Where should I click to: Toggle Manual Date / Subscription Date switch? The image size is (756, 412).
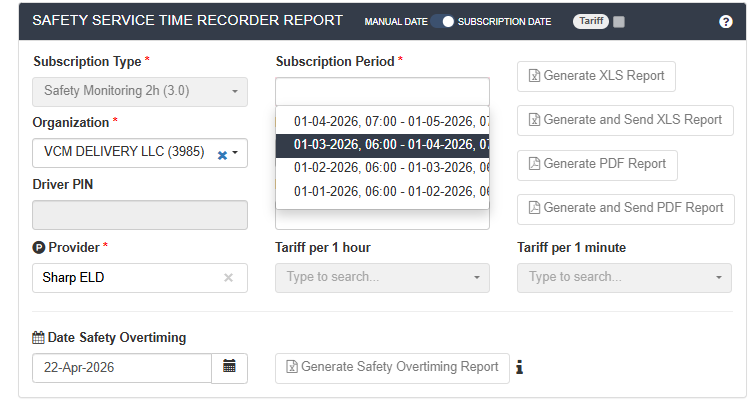pos(447,21)
